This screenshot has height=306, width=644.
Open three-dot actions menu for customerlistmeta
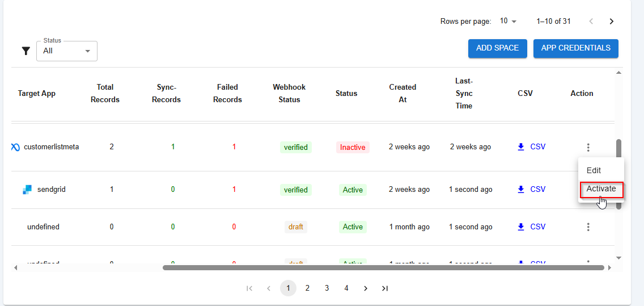(x=588, y=148)
